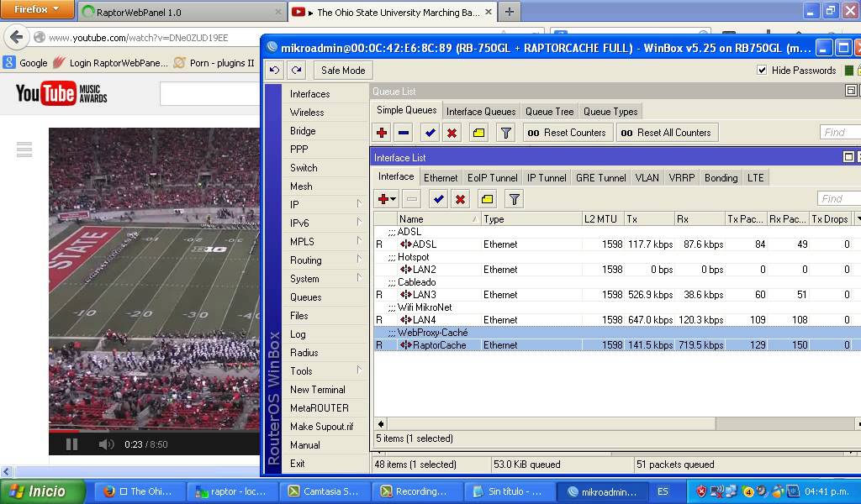Screen dimensions: 861x504
Task: Remove interface using greyed minus icon
Action: coord(412,199)
